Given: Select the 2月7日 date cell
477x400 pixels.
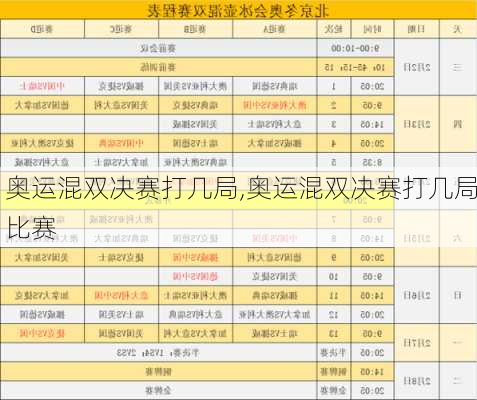Looking at the screenshot, I should (x=417, y=343).
